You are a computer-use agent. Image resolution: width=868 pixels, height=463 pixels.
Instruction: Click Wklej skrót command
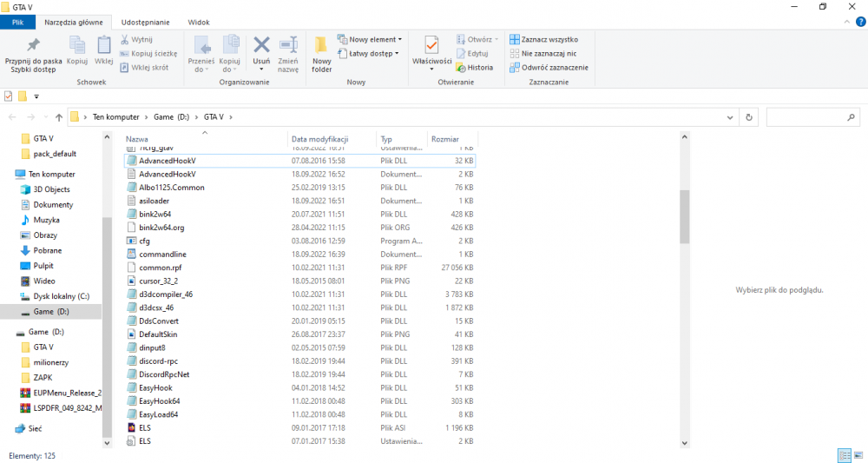tap(144, 67)
